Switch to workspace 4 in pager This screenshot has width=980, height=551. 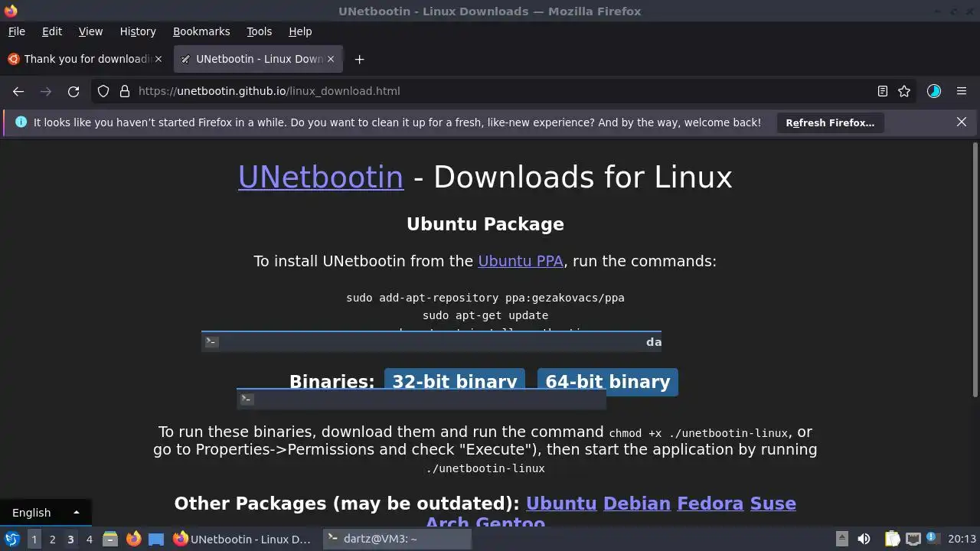pyautogui.click(x=89, y=540)
